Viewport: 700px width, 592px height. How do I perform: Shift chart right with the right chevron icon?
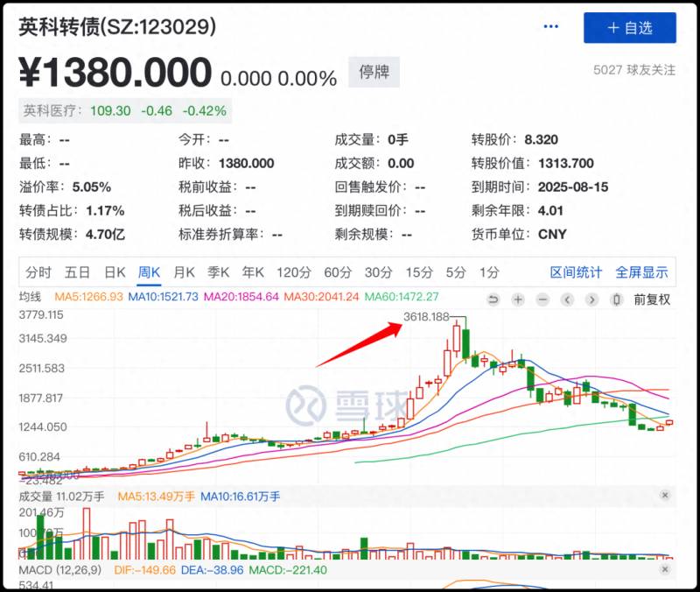tap(592, 300)
